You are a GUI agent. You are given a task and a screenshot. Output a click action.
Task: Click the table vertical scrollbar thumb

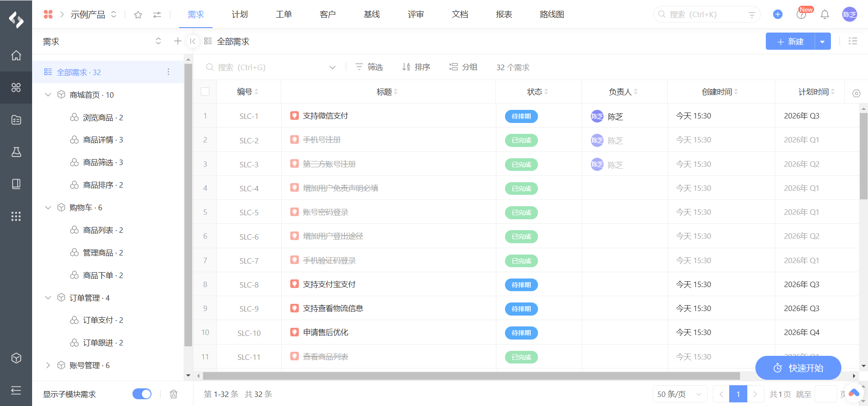point(863,156)
